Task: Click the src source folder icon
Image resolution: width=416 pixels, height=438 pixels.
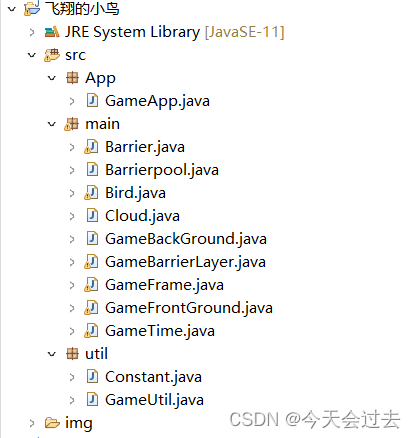Action: 52,55
